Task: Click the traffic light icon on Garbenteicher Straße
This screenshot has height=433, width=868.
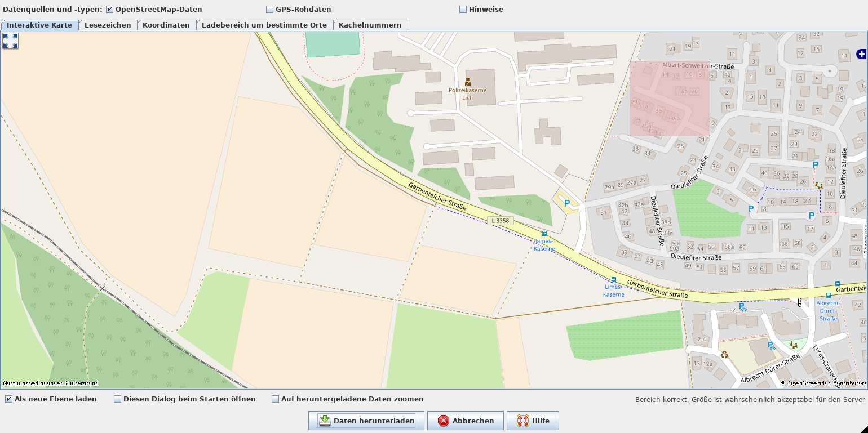Action: pyautogui.click(x=799, y=302)
